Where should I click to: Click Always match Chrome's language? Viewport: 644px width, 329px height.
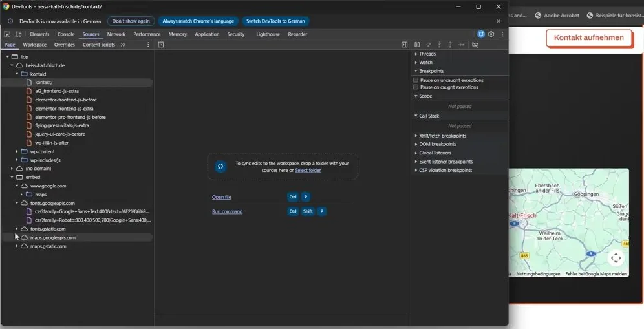[198, 21]
